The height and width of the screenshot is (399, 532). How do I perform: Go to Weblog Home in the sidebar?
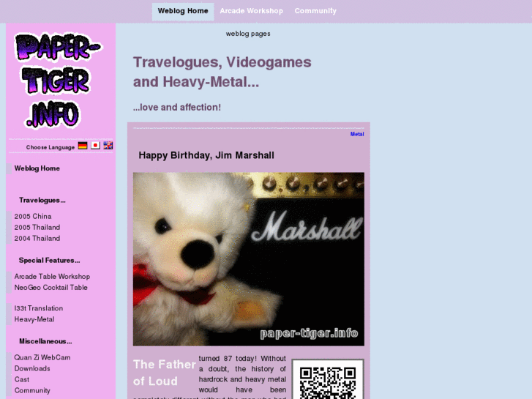tap(37, 168)
